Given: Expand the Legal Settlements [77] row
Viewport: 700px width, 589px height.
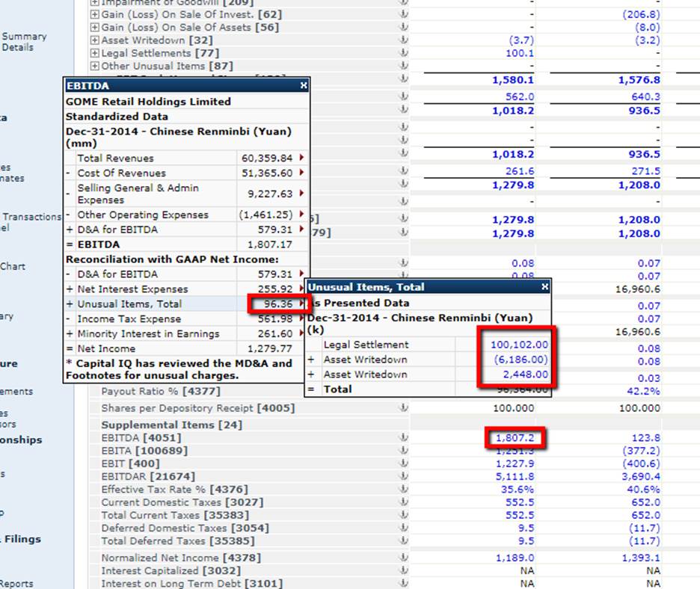Looking at the screenshot, I should pos(95,53).
